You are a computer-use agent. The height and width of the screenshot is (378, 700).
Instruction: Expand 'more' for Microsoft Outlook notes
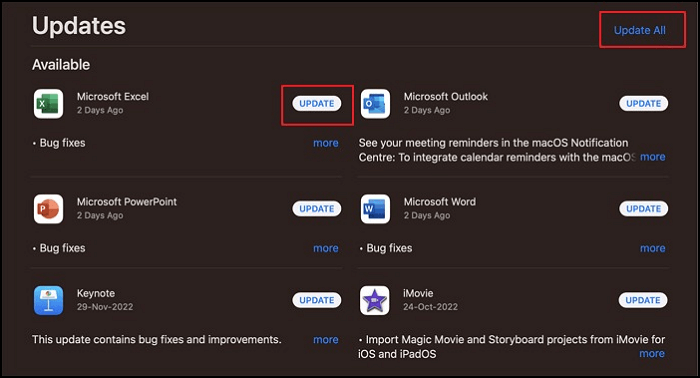point(653,157)
